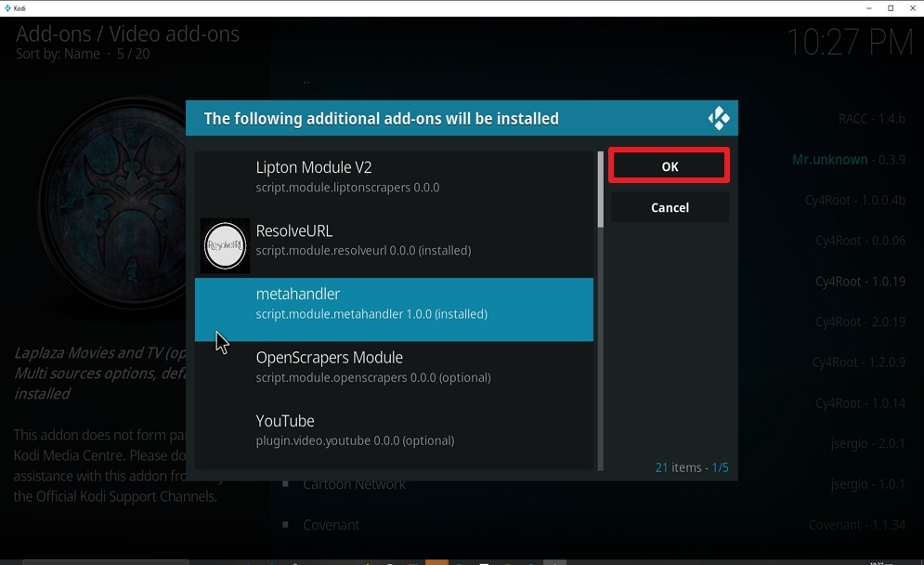This screenshot has width=924, height=565.
Task: Click the Kodi app icon in title bar
Action: [7, 8]
